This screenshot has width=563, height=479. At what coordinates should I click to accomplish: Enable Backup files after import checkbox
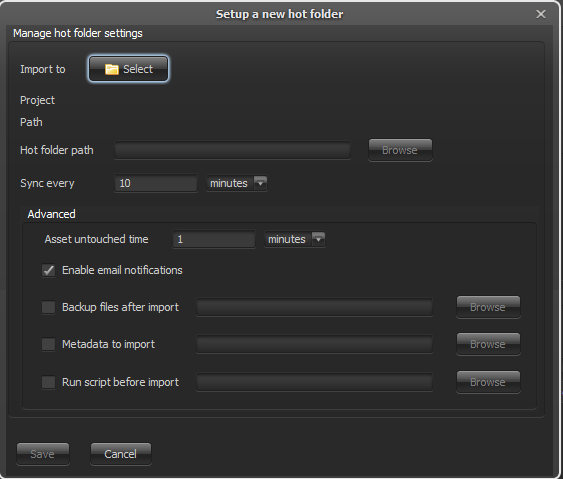[48, 307]
